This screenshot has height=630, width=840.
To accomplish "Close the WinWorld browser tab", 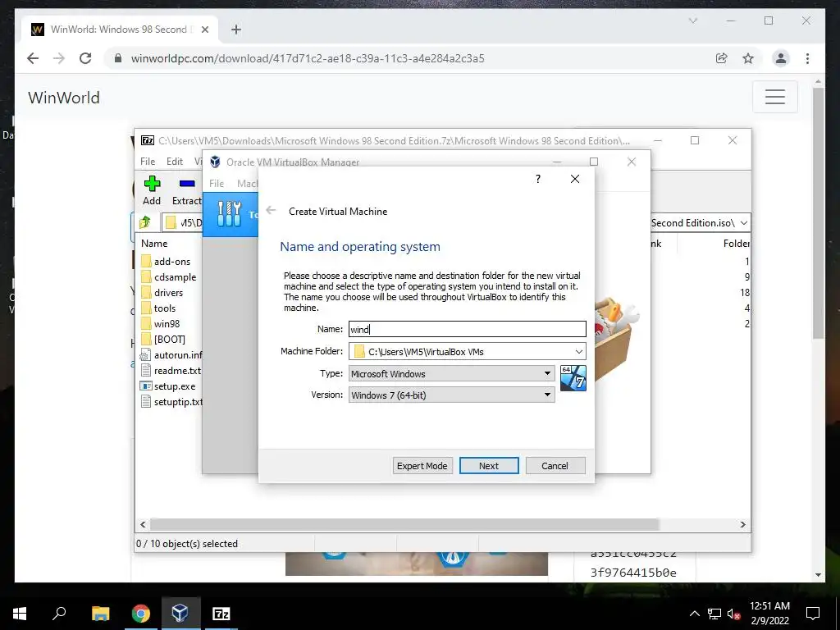I will 204,30.
